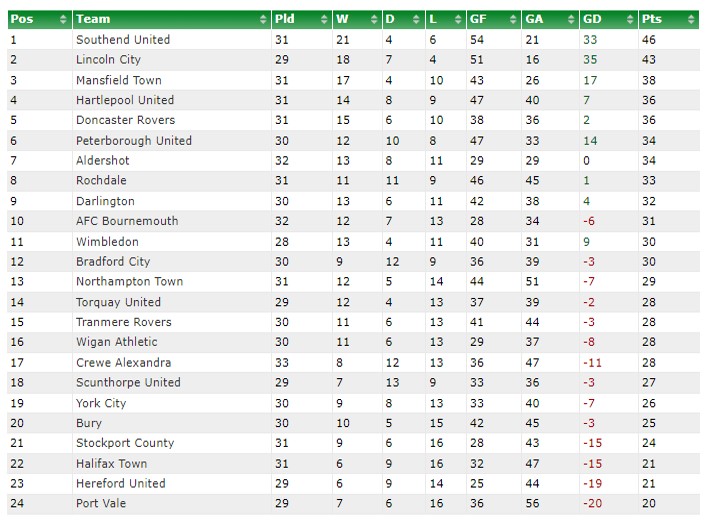Sort by the GD column arrows icon
This screenshot has height=524, width=706.
tap(630, 19)
